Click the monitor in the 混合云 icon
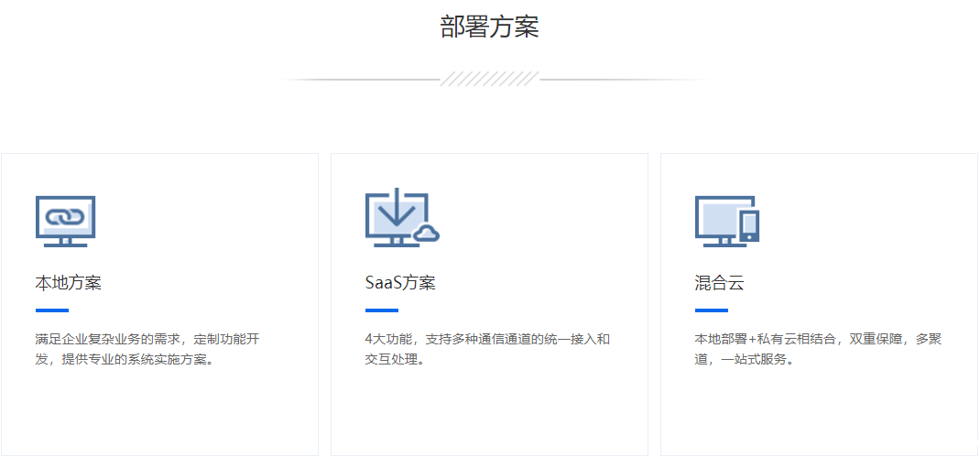Screen dimensions: 980x457 [x=717, y=220]
